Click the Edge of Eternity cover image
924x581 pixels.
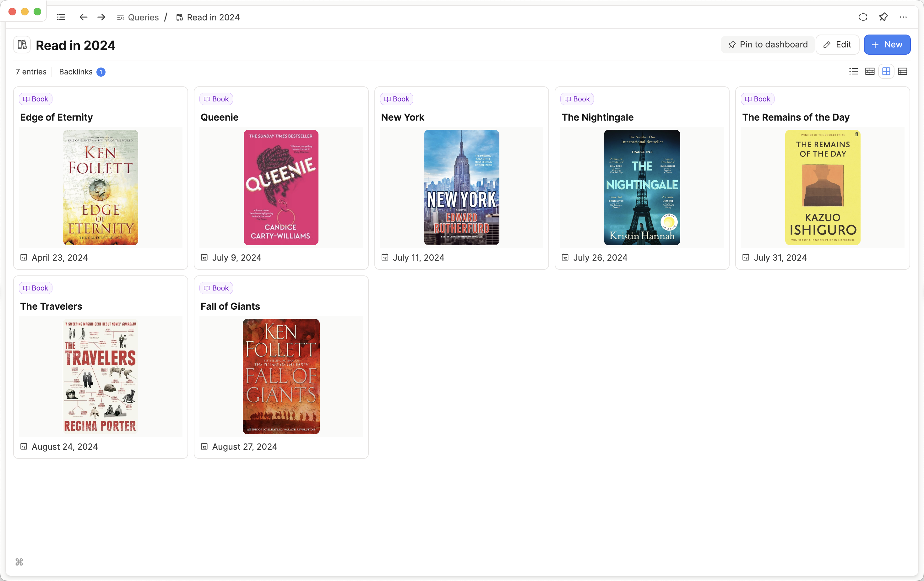101,187
